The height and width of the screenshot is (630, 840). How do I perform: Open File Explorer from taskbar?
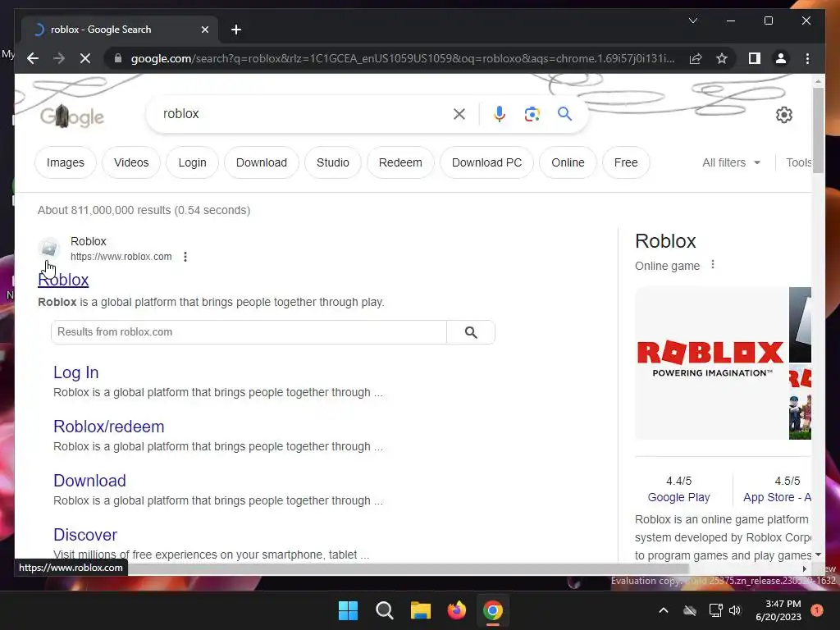(421, 610)
